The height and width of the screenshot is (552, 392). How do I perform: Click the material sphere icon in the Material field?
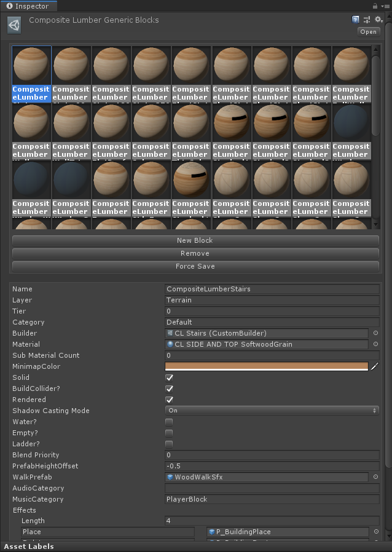tap(170, 344)
